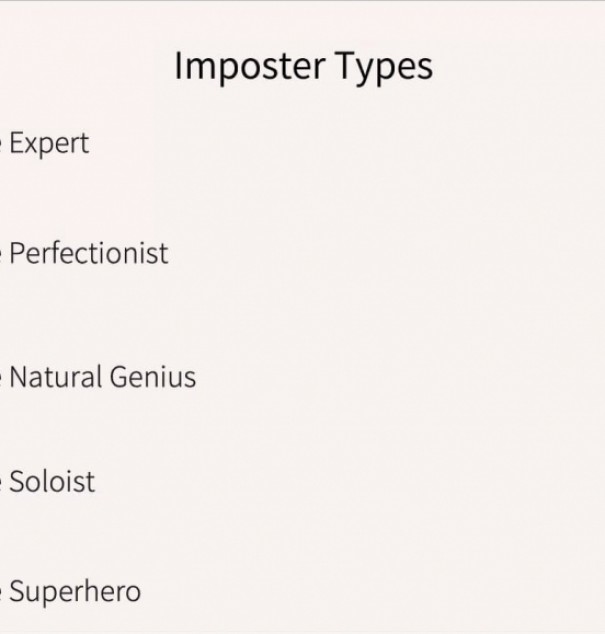Click the letter "S" starting Superhero

point(17,590)
